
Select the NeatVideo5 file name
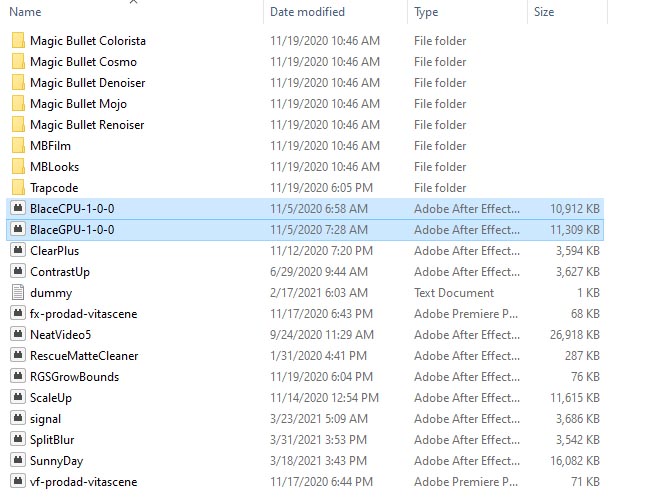[x=61, y=335]
